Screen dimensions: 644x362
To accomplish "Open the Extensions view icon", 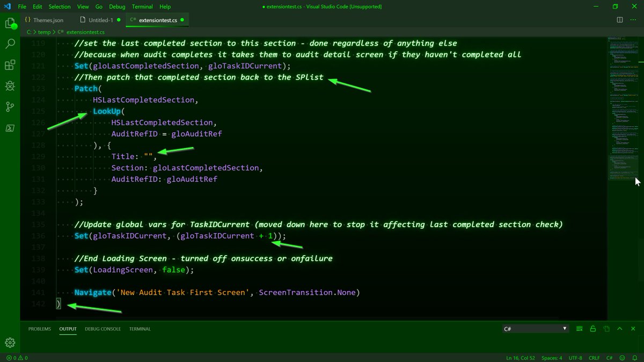I will coord(10,65).
